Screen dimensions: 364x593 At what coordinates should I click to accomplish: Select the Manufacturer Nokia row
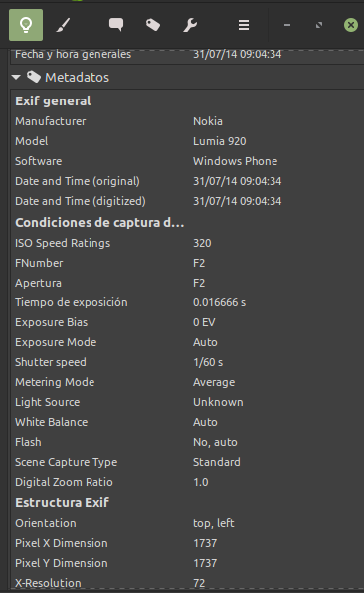[x=187, y=121]
